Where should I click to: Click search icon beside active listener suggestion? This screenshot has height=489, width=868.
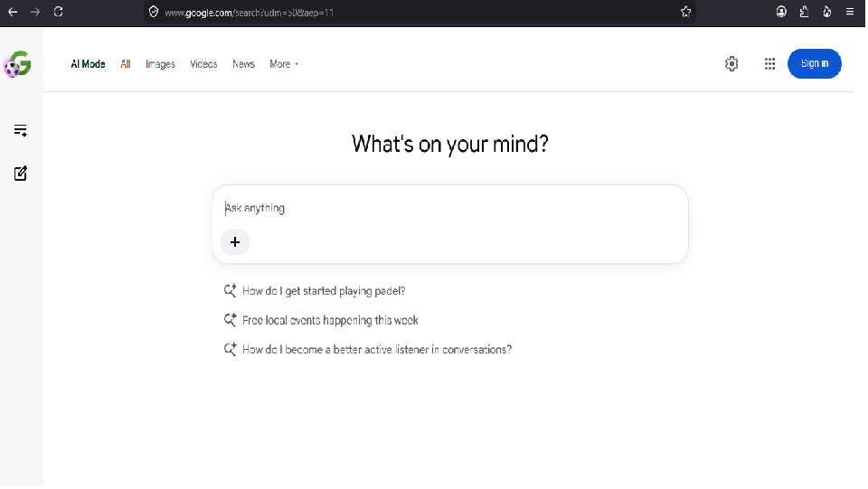pyautogui.click(x=231, y=349)
